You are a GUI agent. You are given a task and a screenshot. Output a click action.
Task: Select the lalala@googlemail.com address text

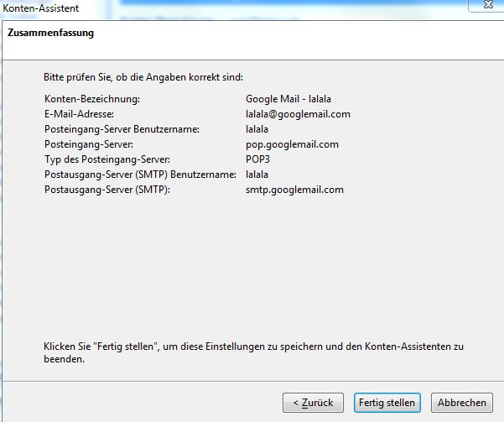pyautogui.click(x=298, y=114)
